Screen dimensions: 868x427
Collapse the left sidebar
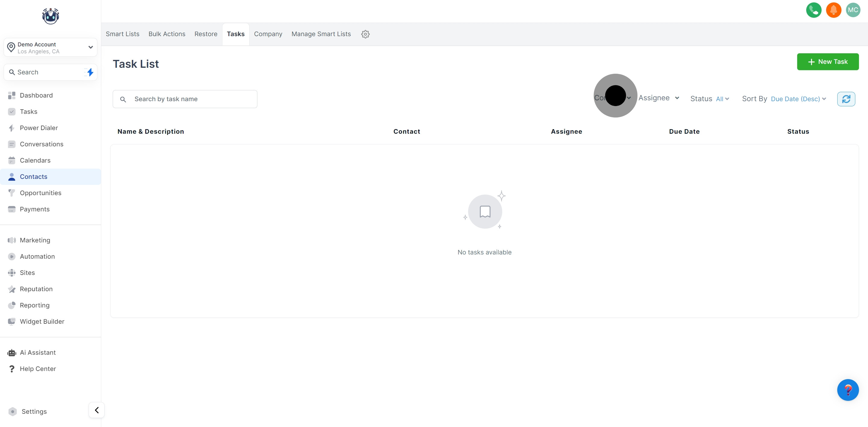(96, 410)
